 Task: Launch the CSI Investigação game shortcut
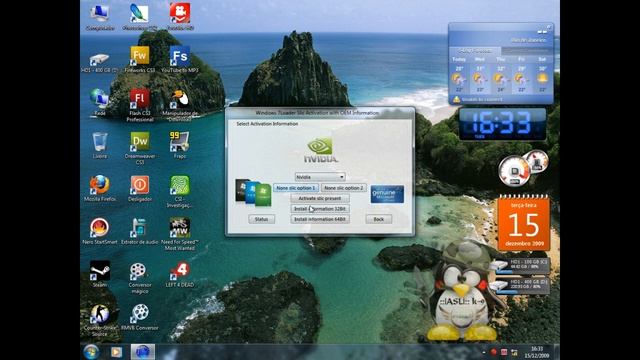180,191
